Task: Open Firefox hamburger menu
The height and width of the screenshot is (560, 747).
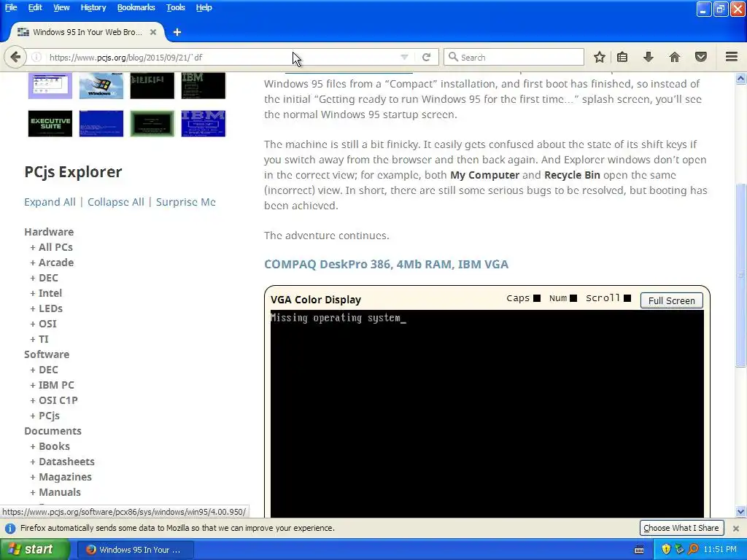Action: [732, 57]
